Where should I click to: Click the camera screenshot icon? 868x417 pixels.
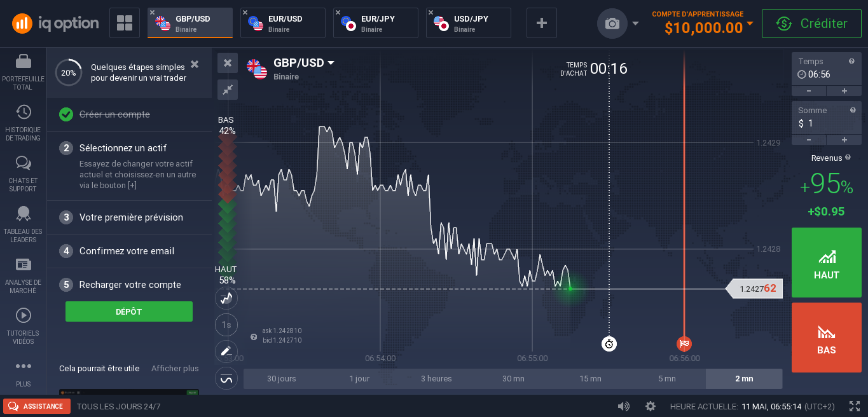pos(612,24)
